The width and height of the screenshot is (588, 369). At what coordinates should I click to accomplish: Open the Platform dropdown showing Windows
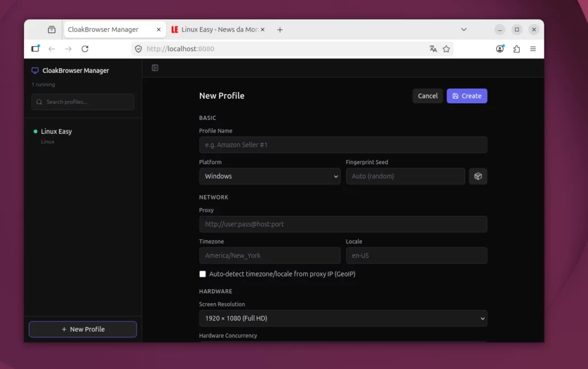coord(270,176)
